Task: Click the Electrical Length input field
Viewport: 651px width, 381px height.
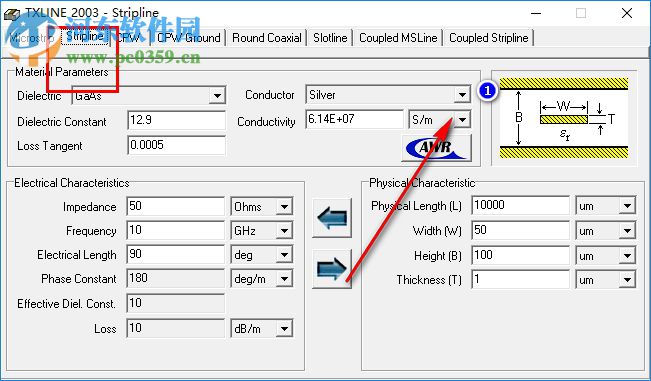Action: pos(176,254)
